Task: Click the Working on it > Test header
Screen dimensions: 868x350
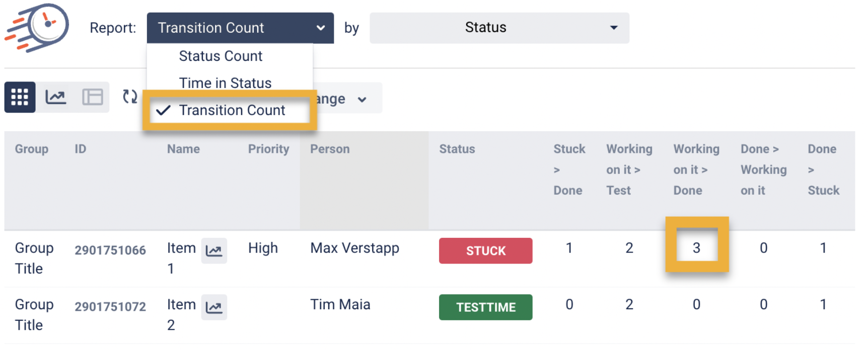Action: click(x=629, y=169)
